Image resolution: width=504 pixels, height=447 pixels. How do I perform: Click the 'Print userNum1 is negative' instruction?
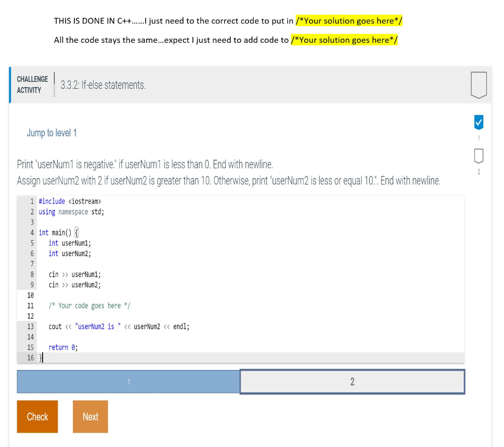(145, 164)
